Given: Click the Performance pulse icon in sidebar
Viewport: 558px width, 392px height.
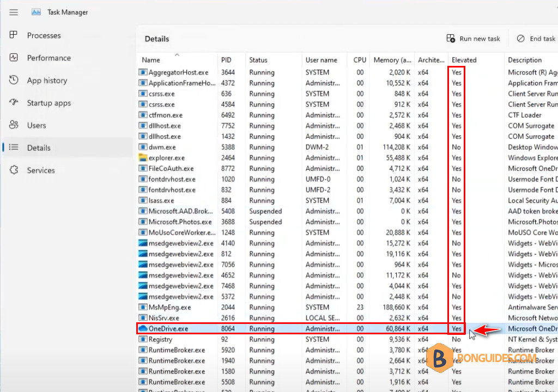Looking at the screenshot, I should (14, 58).
